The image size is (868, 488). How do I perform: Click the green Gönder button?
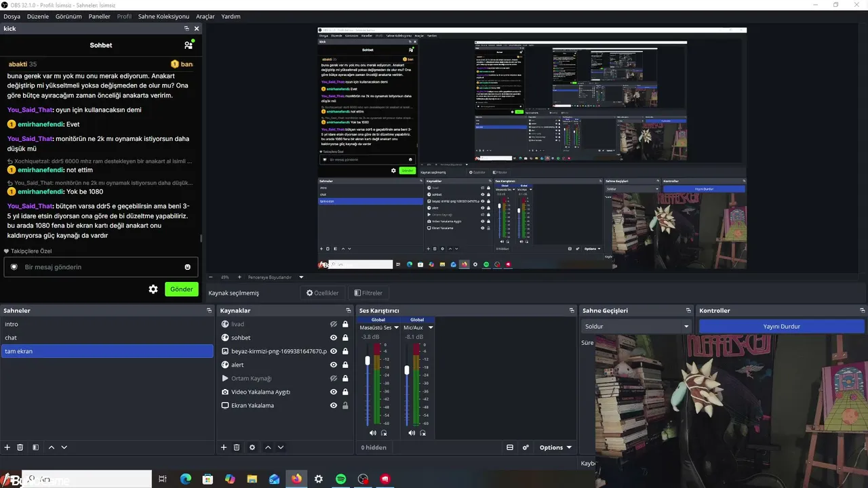(182, 289)
